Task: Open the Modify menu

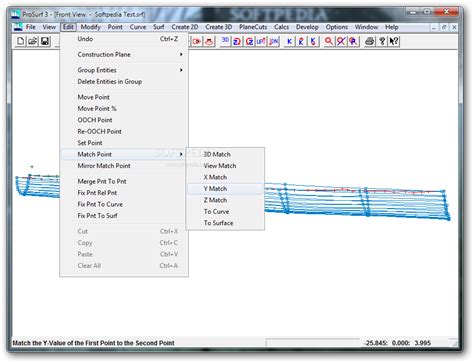Action: point(91,27)
